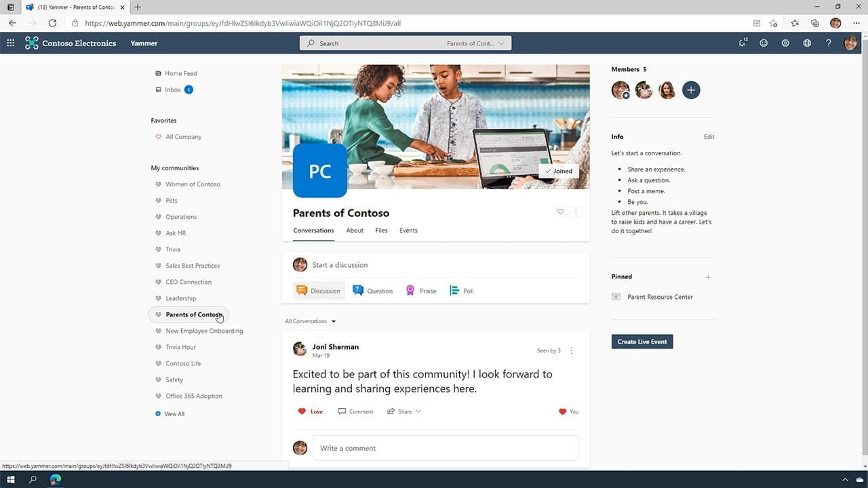Click the Create Live Event button
The image size is (868, 488).
tap(642, 342)
